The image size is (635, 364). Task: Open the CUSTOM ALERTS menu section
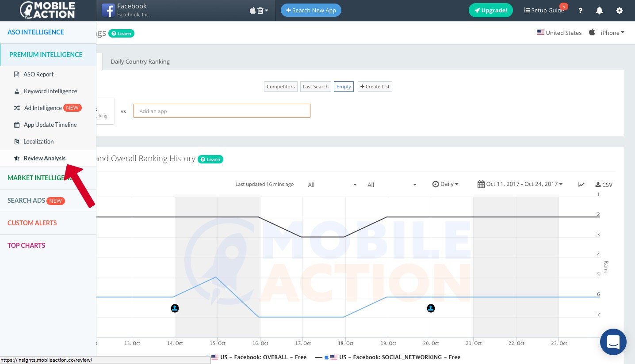coord(48,223)
